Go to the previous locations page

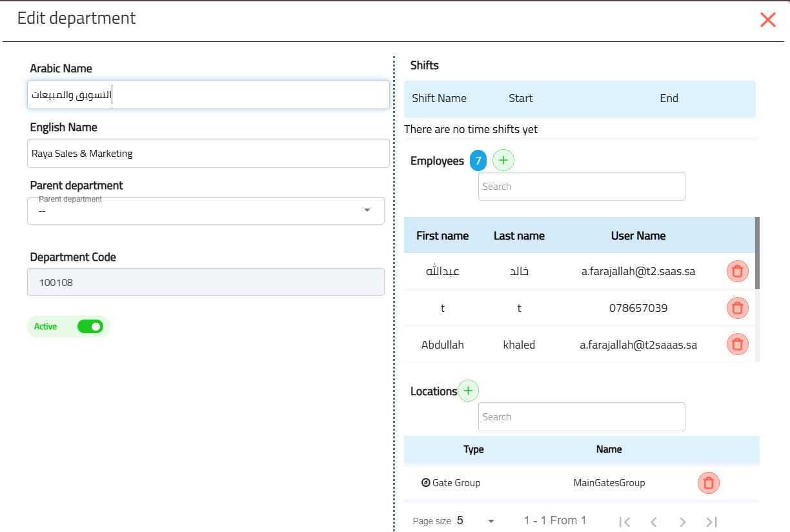[x=653, y=522]
